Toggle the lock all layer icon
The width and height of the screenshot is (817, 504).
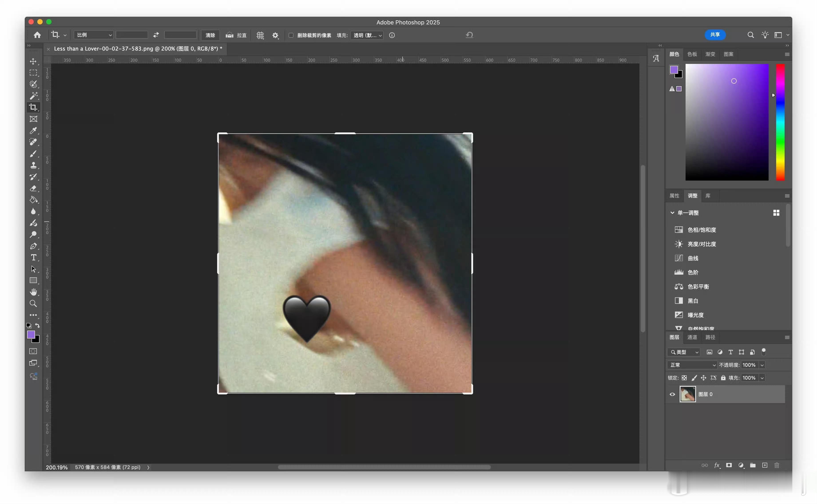[x=723, y=378]
